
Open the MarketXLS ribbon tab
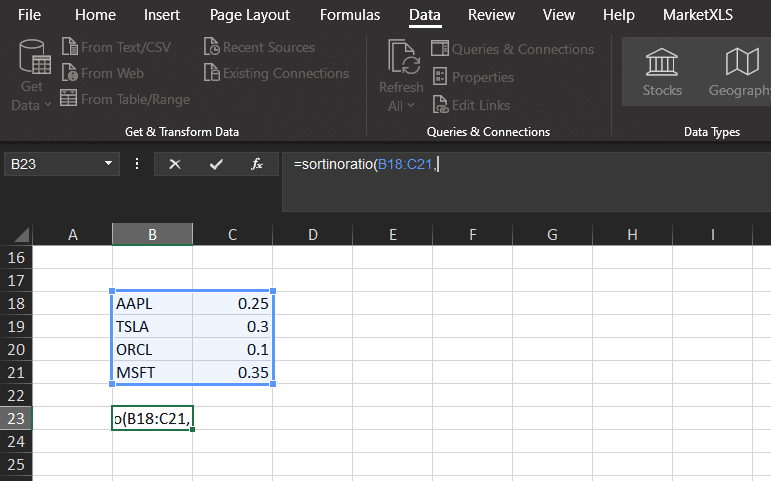(x=699, y=15)
